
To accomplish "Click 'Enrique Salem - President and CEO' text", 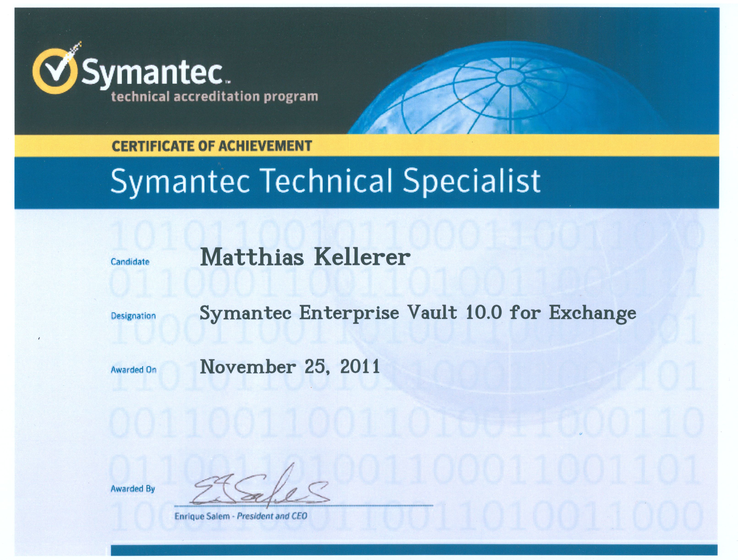I will 241,517.
